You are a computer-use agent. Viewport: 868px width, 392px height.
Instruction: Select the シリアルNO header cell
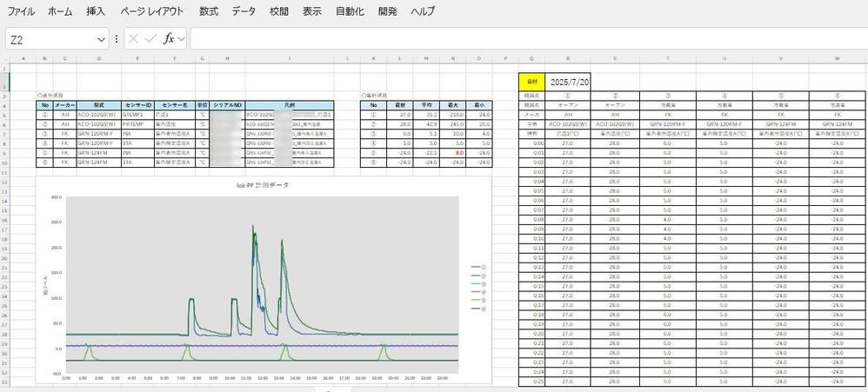point(228,105)
